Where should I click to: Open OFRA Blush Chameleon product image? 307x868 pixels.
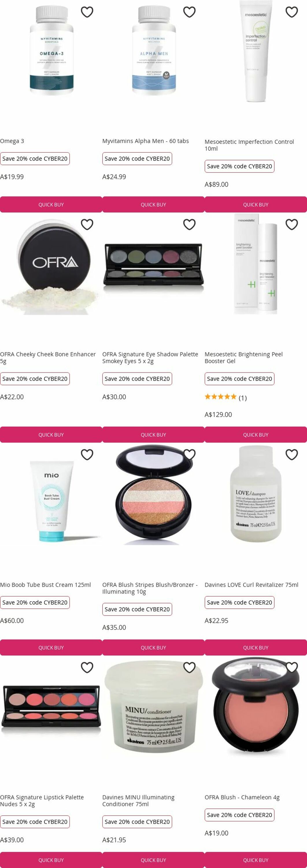tap(256, 707)
